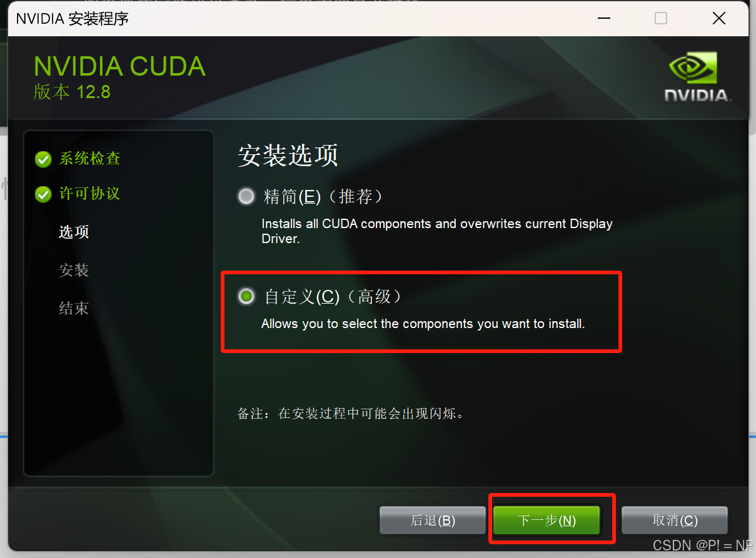Select the 安装 step in sidebar
This screenshot has width=756, height=558.
(74, 270)
